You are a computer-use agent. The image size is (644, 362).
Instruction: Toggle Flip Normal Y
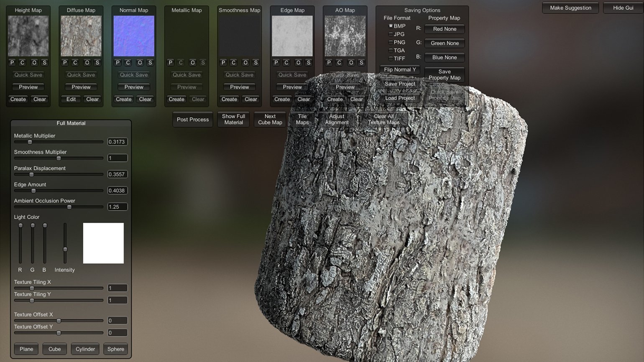tap(400, 70)
